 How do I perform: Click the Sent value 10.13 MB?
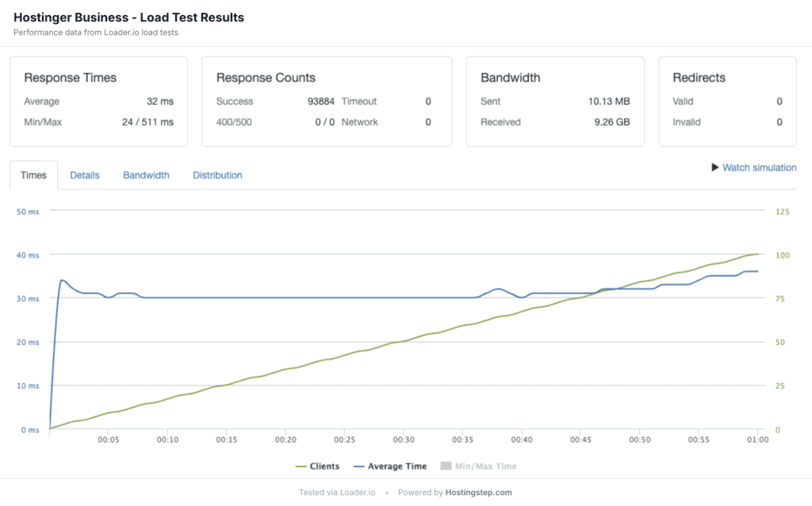tap(609, 101)
